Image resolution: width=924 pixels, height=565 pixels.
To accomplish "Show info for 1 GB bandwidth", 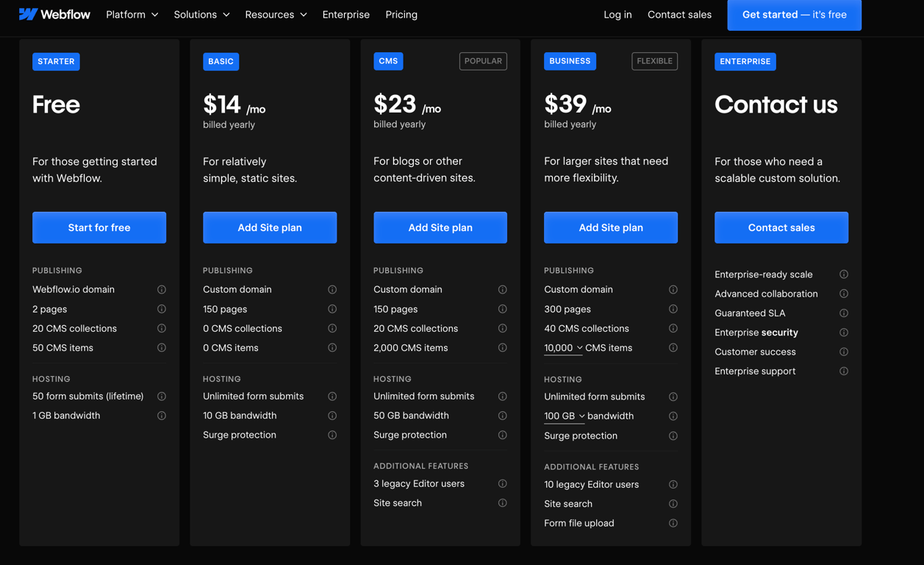I will (x=162, y=416).
